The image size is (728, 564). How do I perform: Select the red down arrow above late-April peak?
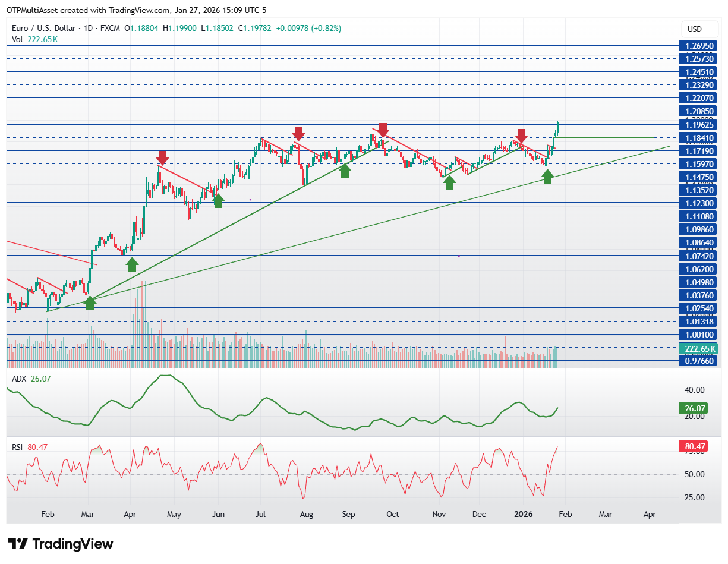pyautogui.click(x=162, y=157)
